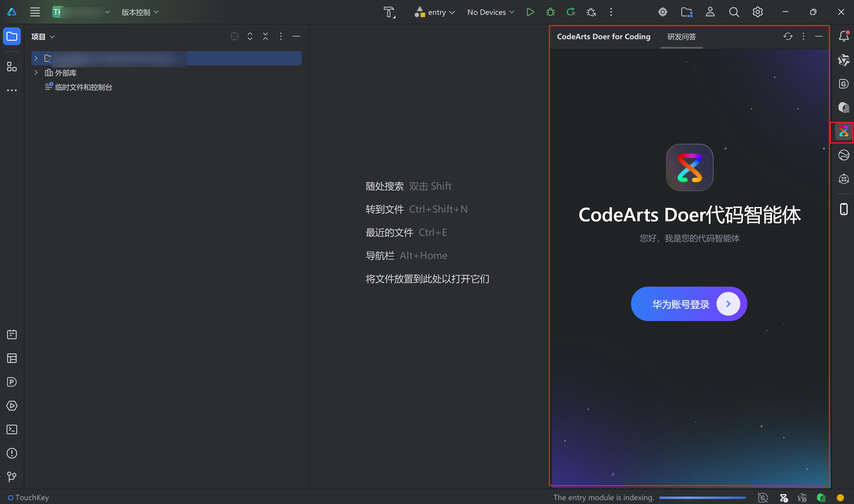The width and height of the screenshot is (854, 504).
Task: Click the Notifications bell icon
Action: tap(844, 36)
